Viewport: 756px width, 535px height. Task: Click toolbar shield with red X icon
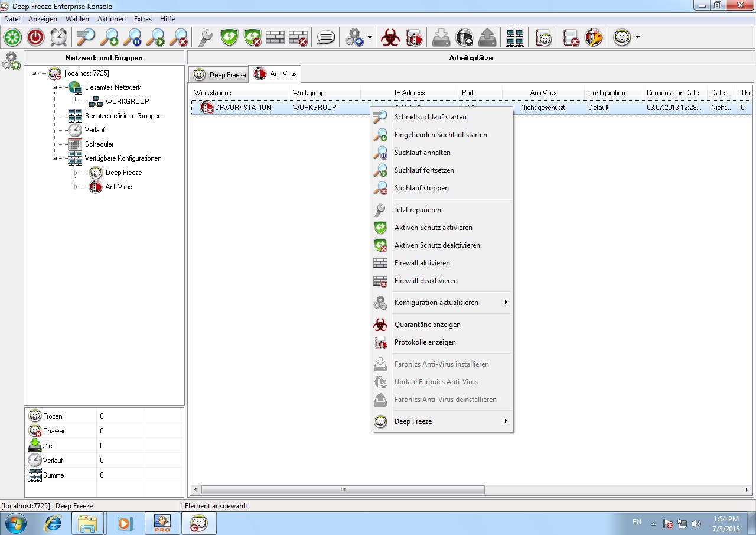click(252, 38)
